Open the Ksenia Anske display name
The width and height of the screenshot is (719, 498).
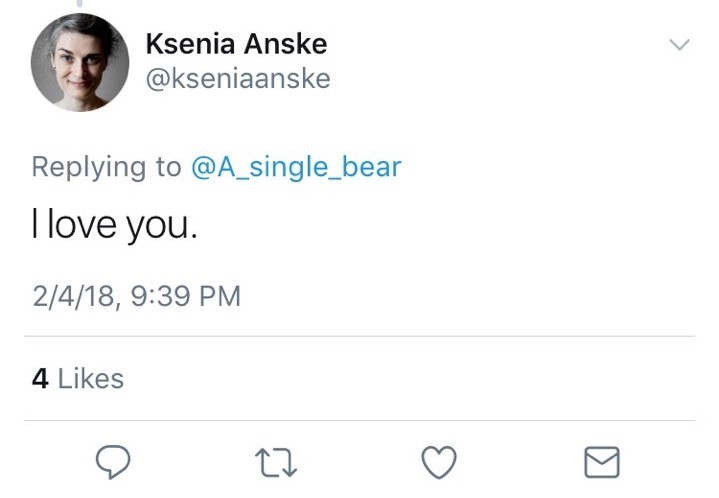[236, 44]
